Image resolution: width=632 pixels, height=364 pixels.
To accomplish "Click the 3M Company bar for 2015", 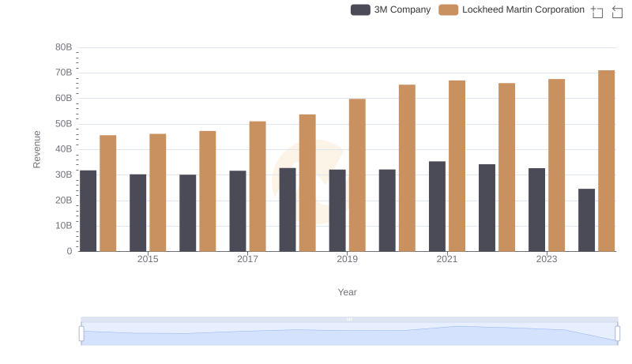I will [x=137, y=213].
